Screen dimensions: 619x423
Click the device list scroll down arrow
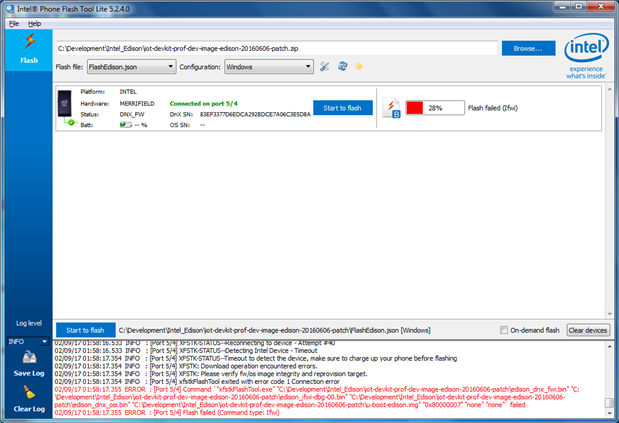pos(610,314)
